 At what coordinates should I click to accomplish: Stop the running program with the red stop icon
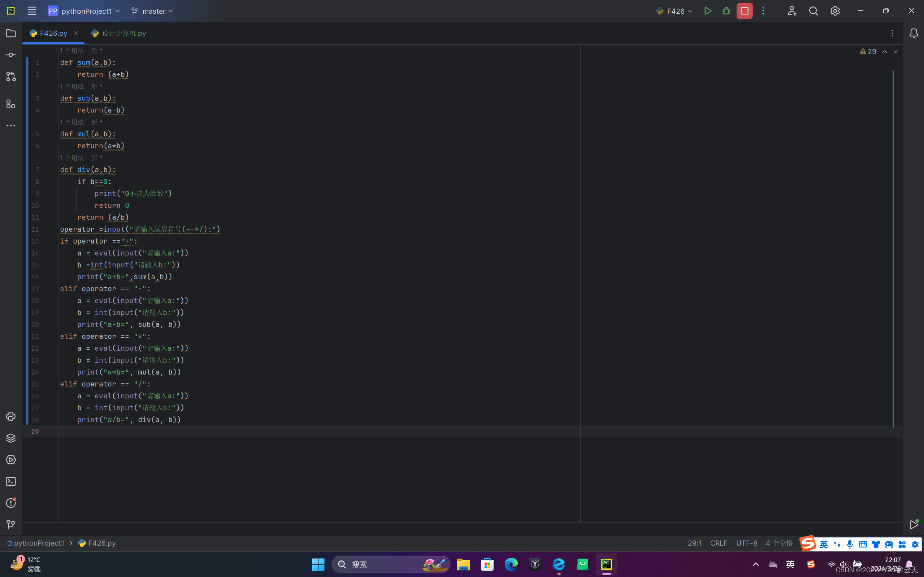(744, 11)
